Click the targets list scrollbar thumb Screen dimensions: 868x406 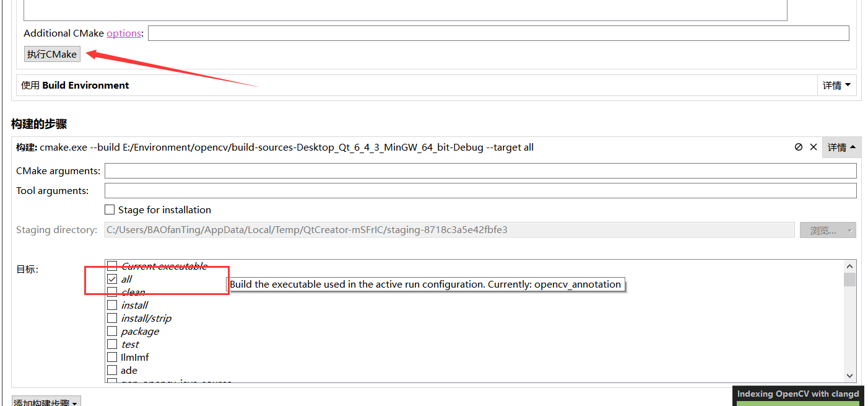[849, 280]
